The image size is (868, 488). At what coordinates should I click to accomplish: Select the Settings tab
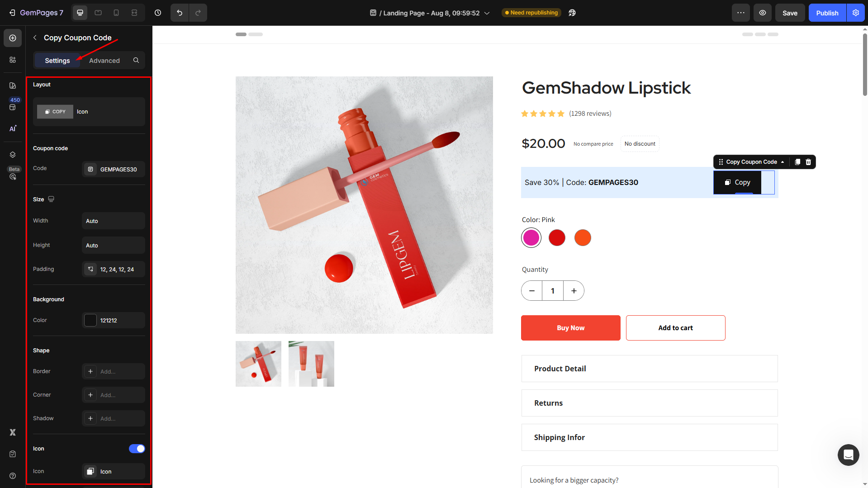pos(57,61)
